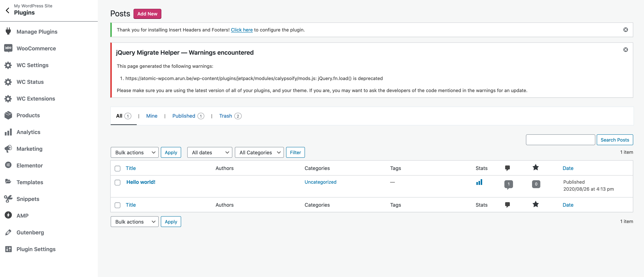644x277 pixels.
Task: Expand the All dates dropdown
Action: [x=210, y=152]
